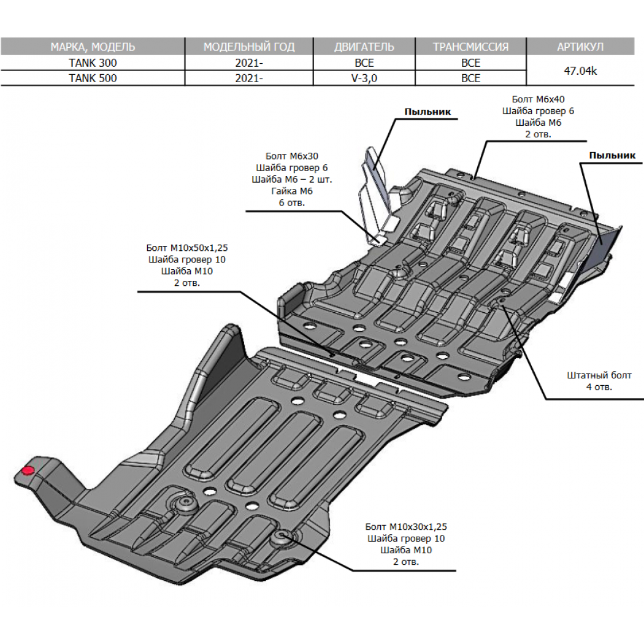Click the Шайба М6 – 2 шт. label
644x644 pixels.
pos(291,180)
